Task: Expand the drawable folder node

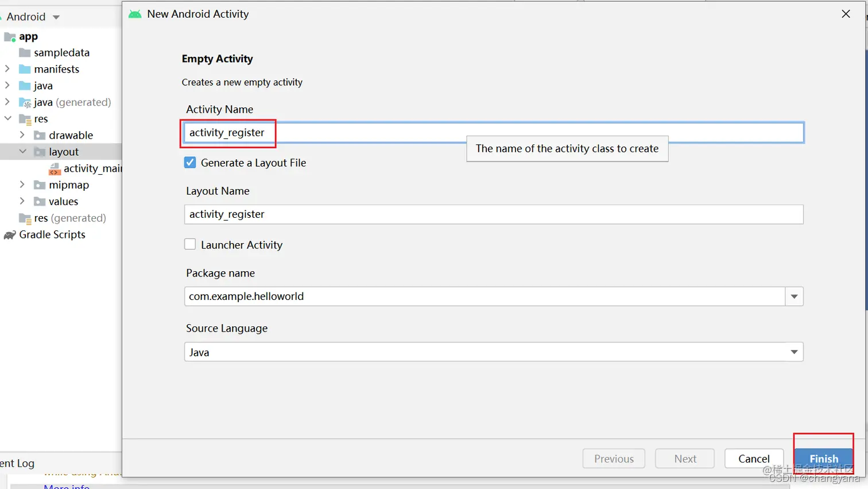Action: 22,135
